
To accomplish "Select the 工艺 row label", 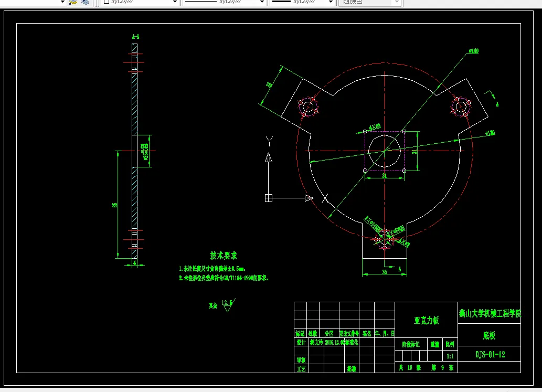I will click(x=301, y=369).
